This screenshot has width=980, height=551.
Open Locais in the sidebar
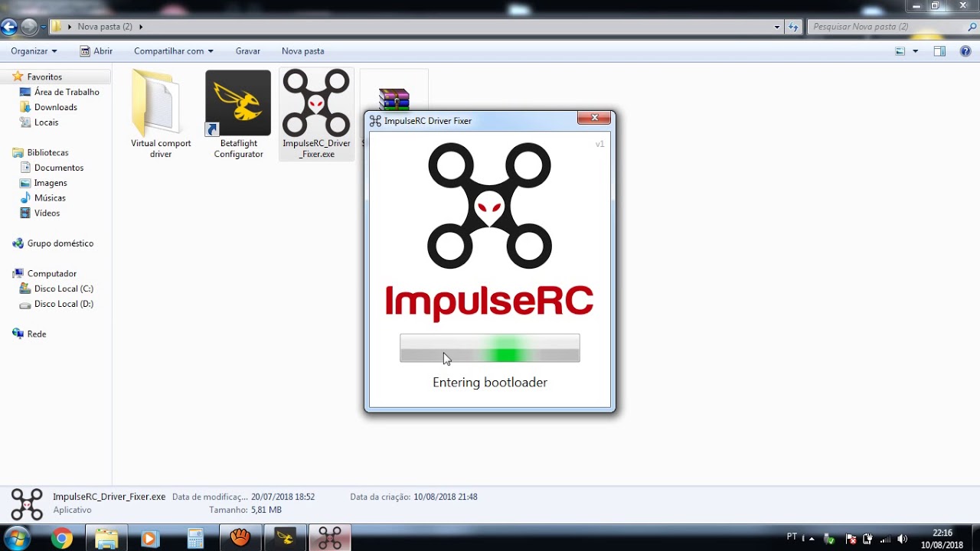click(46, 122)
